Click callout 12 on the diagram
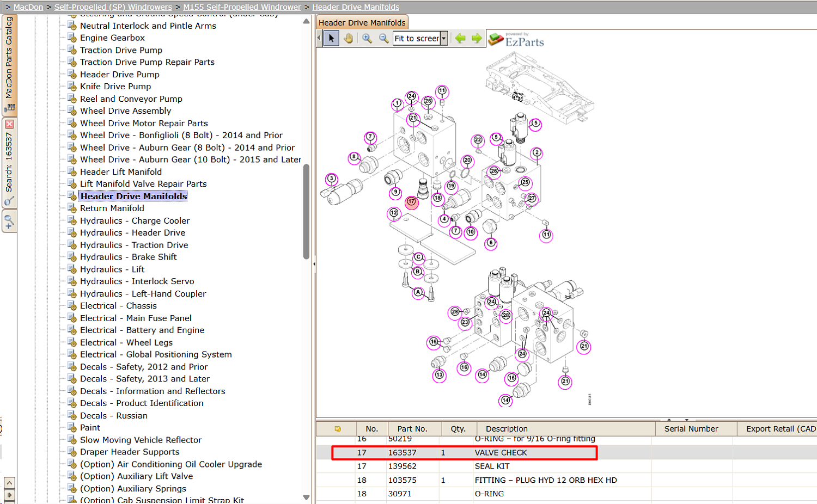This screenshot has height=504, width=817. 394,213
